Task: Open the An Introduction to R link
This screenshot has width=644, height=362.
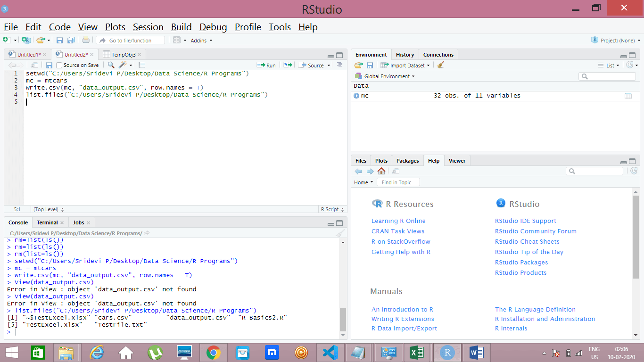Action: point(403,310)
